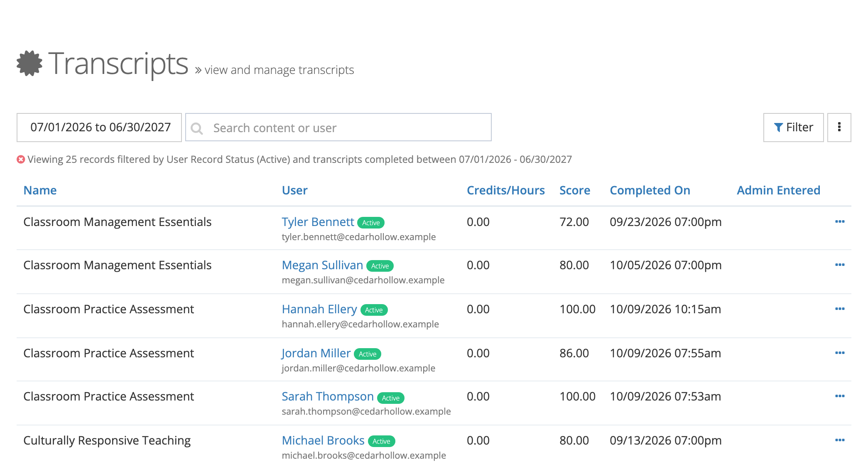Select date 09/23/2026 07:00pm
Image resolution: width=868 pixels, height=462 pixels.
click(x=665, y=222)
